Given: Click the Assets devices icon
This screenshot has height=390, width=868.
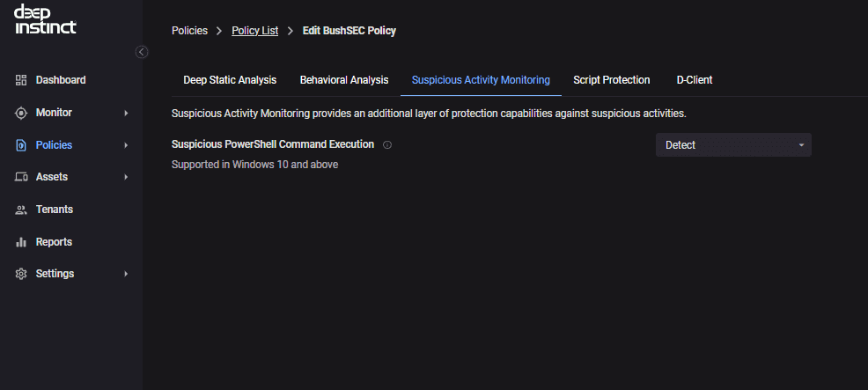Looking at the screenshot, I should point(21,177).
